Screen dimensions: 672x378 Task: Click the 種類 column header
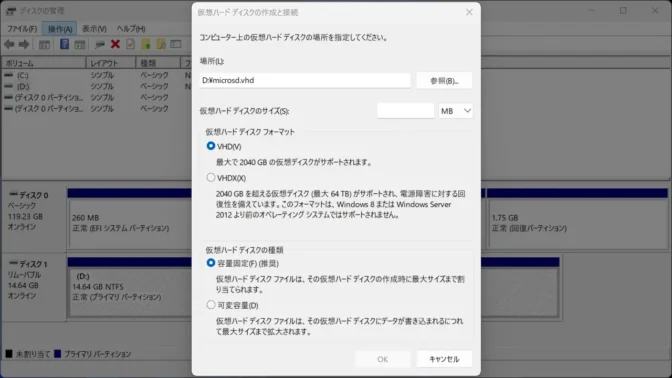(x=158, y=63)
